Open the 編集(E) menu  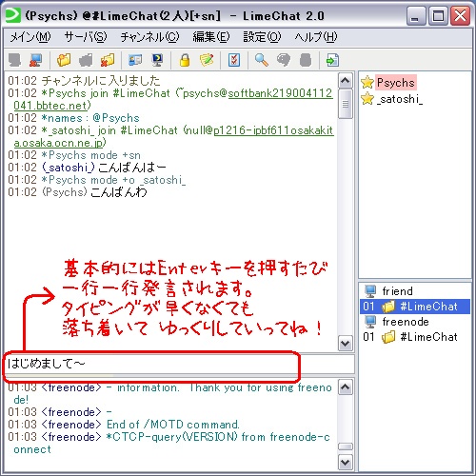(x=211, y=37)
